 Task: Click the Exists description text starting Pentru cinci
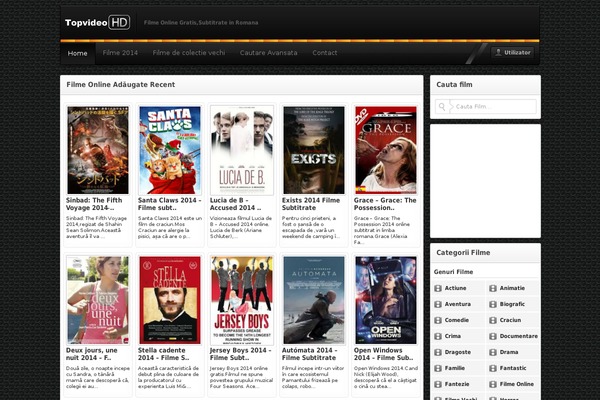click(x=311, y=227)
